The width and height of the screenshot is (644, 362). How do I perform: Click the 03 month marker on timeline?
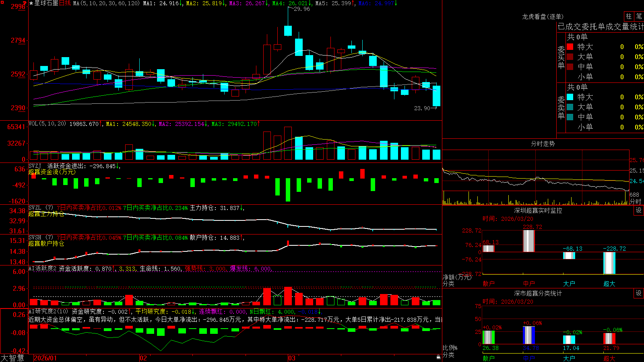[292, 358]
